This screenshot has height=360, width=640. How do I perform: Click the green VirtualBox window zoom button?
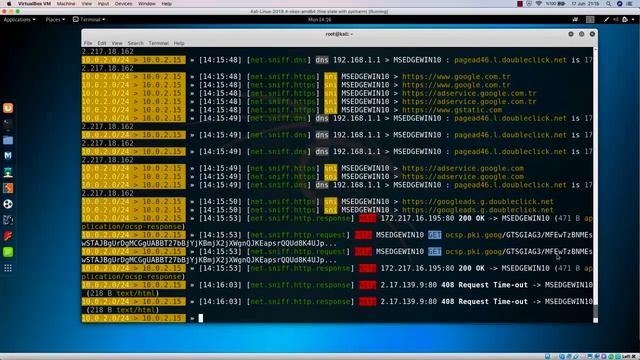(18, 11)
